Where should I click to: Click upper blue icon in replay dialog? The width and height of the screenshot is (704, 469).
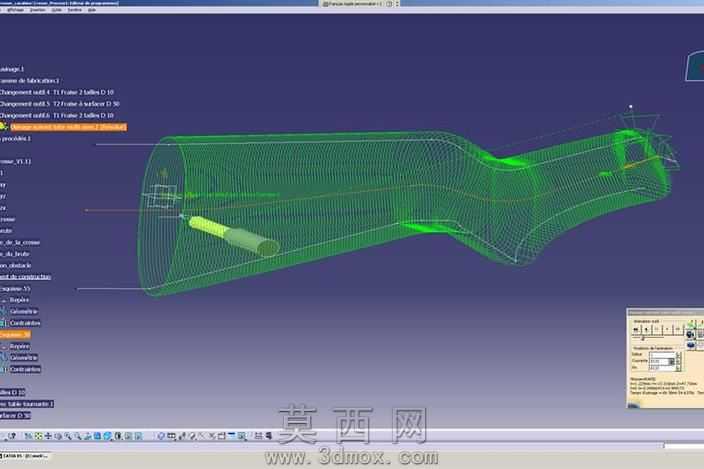[x=690, y=334]
